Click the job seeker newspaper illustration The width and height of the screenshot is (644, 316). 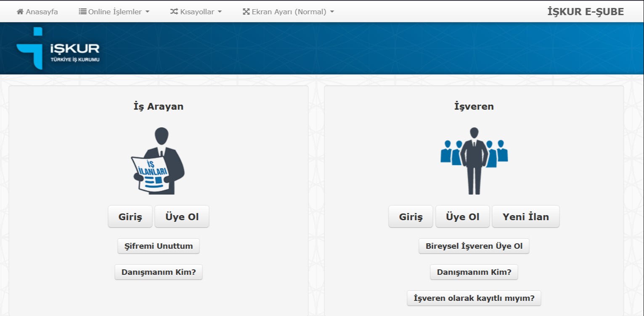tap(158, 161)
